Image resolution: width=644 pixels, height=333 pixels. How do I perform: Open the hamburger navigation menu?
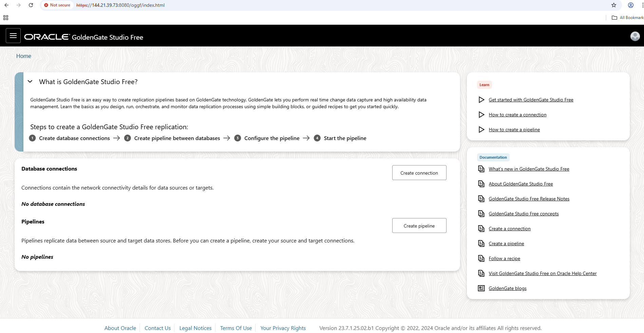click(x=13, y=36)
